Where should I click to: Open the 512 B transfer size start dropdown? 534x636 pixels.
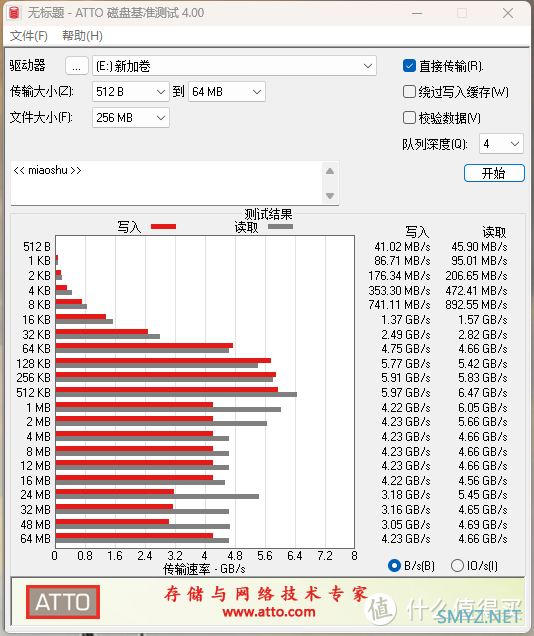pos(131,92)
